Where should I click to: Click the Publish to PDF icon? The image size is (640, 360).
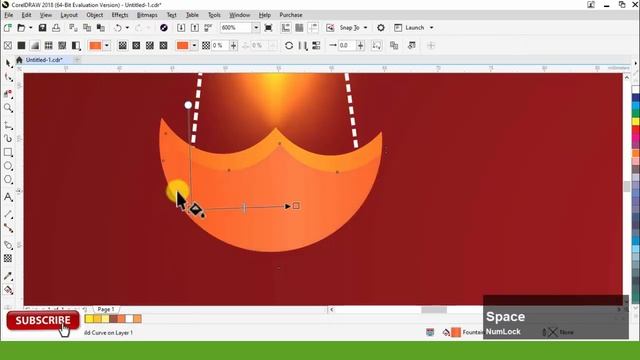pos(208,28)
